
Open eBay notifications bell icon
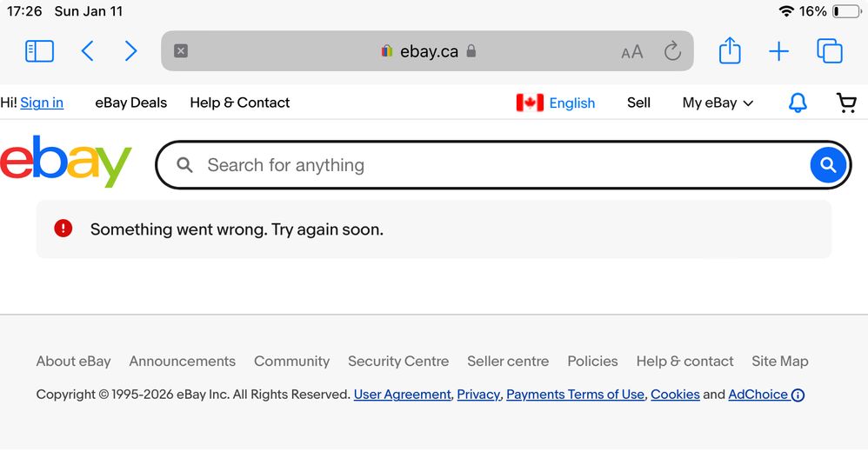pyautogui.click(x=798, y=103)
